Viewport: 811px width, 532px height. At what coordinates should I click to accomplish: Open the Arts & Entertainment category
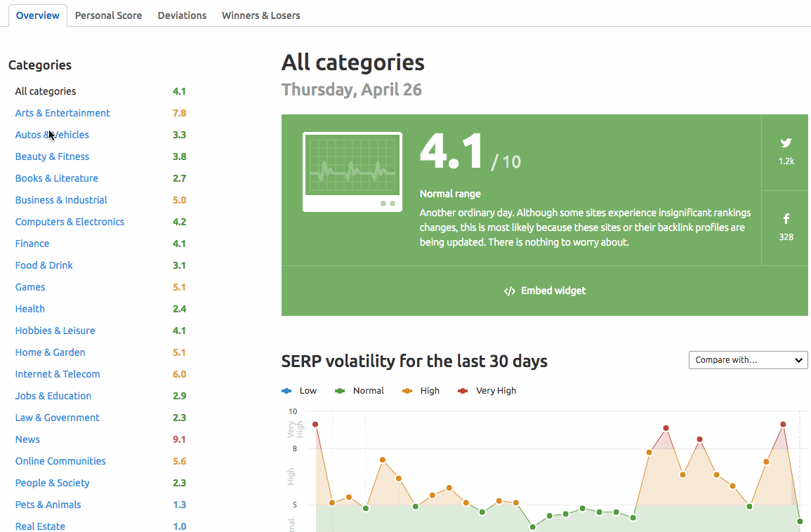tap(62, 113)
